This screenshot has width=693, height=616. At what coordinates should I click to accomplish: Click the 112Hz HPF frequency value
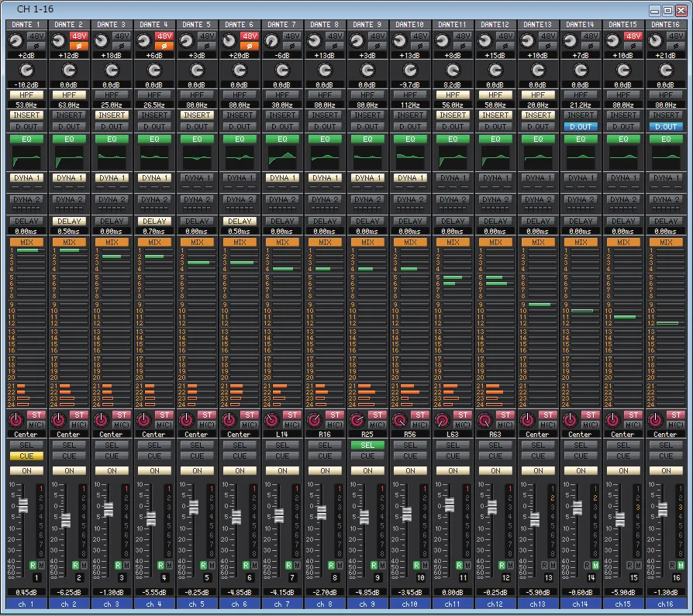pyautogui.click(x=410, y=105)
